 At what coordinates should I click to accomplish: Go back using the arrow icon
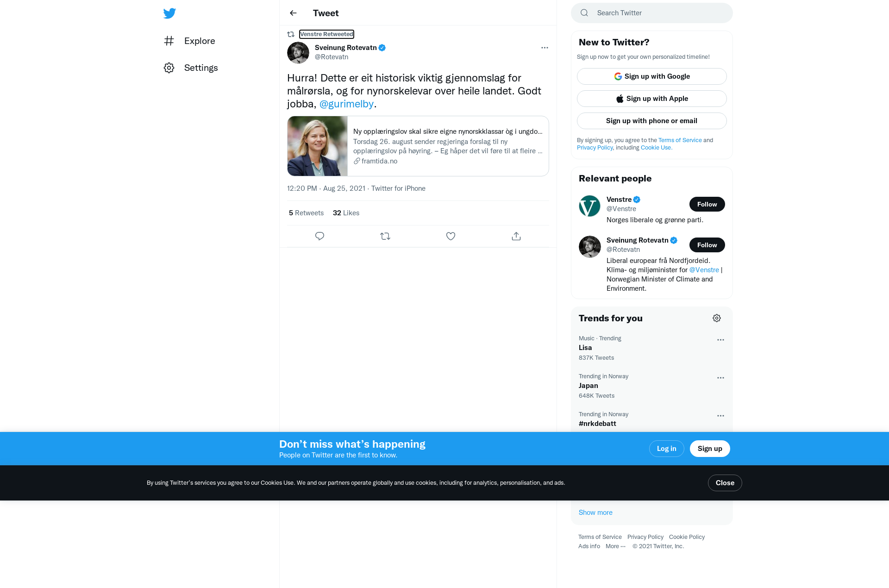[x=293, y=13]
